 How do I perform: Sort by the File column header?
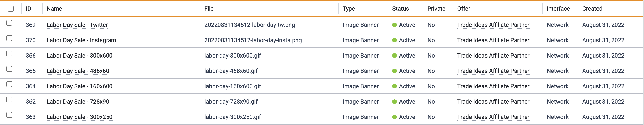tap(209, 9)
